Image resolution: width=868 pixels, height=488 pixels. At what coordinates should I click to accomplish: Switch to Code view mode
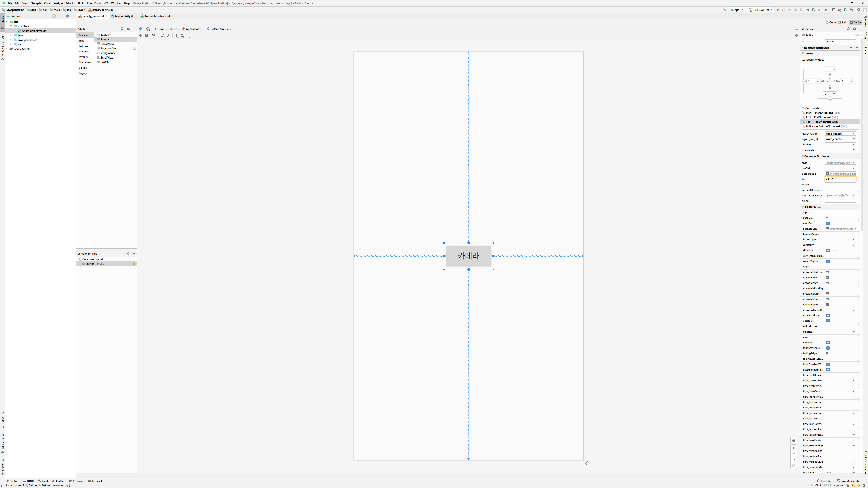(x=831, y=23)
